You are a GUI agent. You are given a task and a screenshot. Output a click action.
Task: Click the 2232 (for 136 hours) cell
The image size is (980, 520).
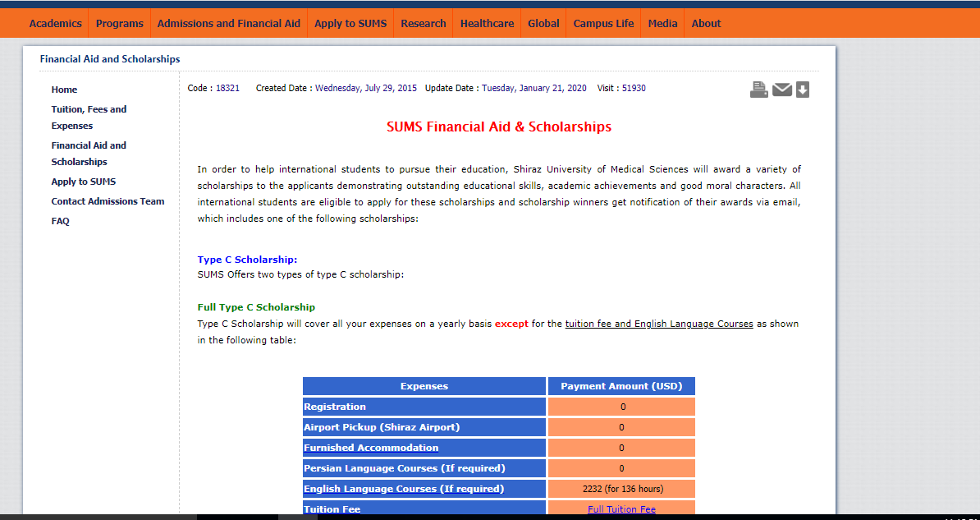tap(622, 489)
